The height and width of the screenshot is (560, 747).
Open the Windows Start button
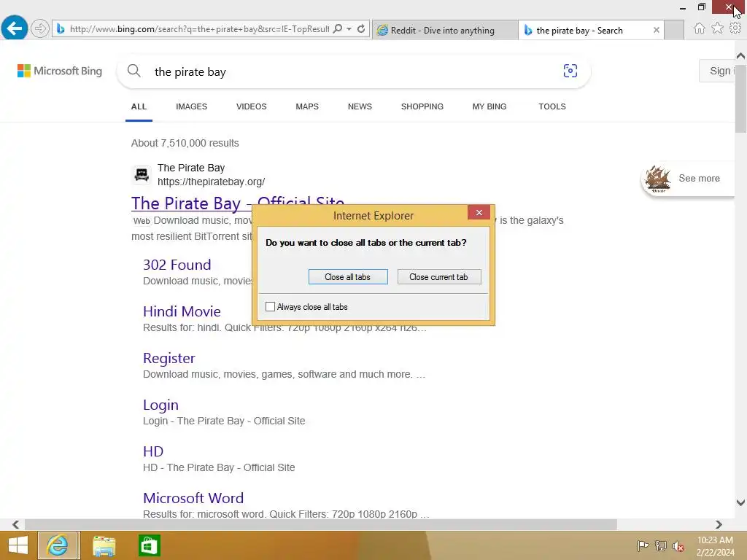coord(18,545)
